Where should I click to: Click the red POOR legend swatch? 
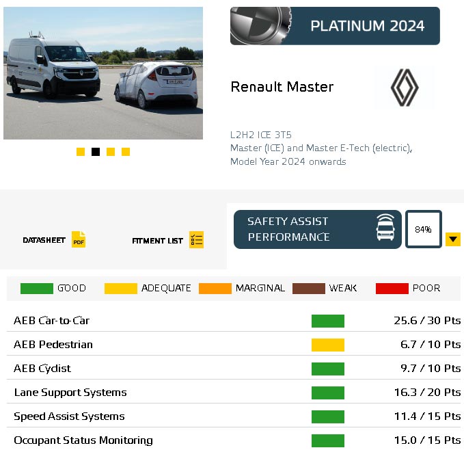pyautogui.click(x=392, y=288)
